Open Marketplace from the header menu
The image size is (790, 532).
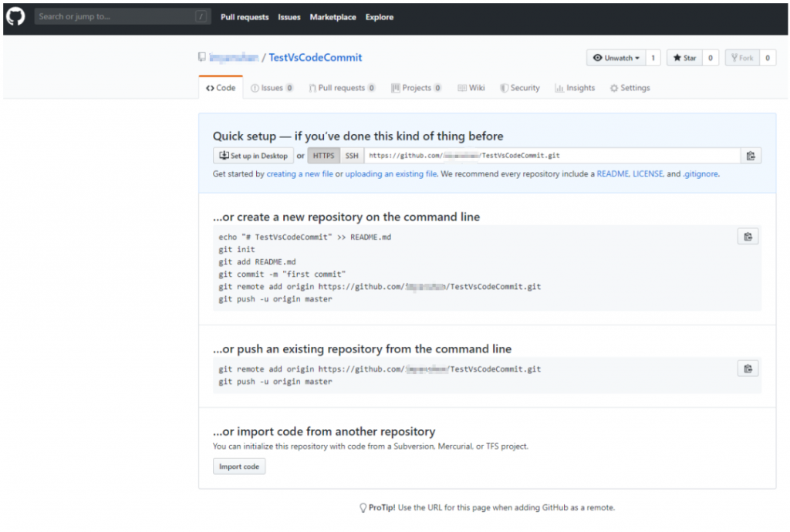pos(333,17)
